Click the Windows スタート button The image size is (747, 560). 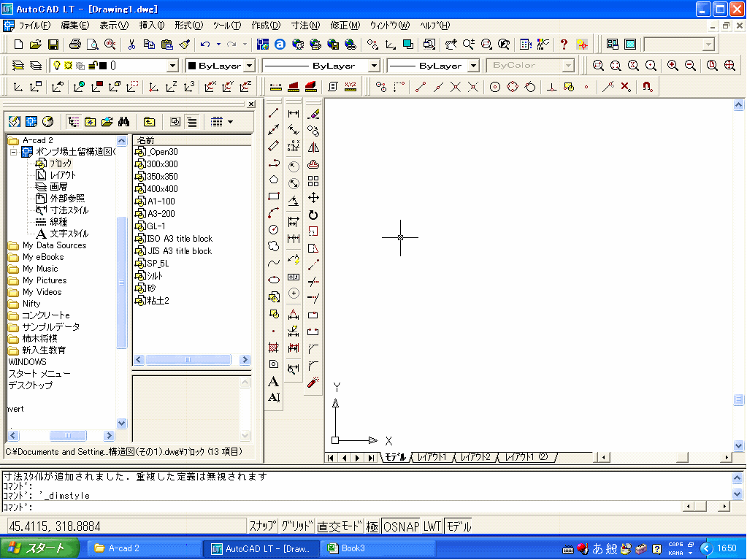coord(39,548)
